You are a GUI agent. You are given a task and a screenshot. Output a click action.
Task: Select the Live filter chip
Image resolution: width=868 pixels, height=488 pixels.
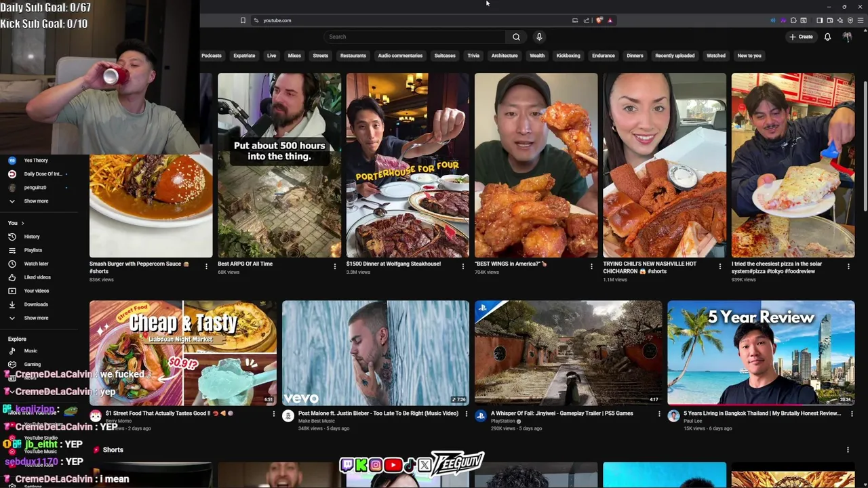271,56
